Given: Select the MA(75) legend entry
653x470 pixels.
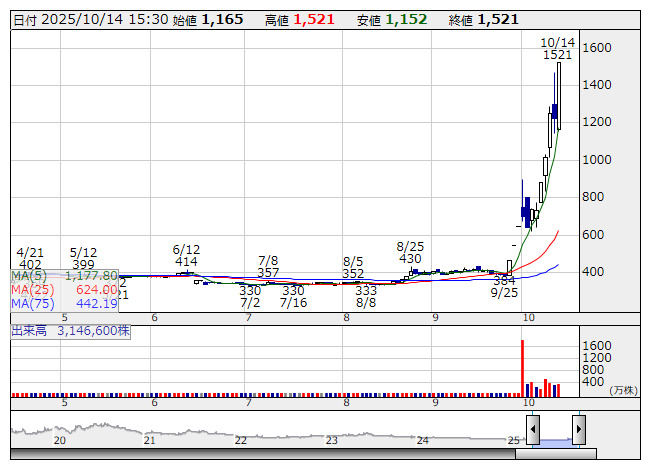Looking at the screenshot, I should coord(65,303).
